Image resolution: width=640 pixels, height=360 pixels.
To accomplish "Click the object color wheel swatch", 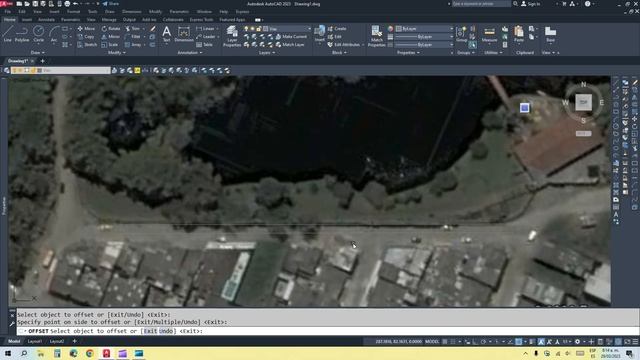I will coord(390,29).
